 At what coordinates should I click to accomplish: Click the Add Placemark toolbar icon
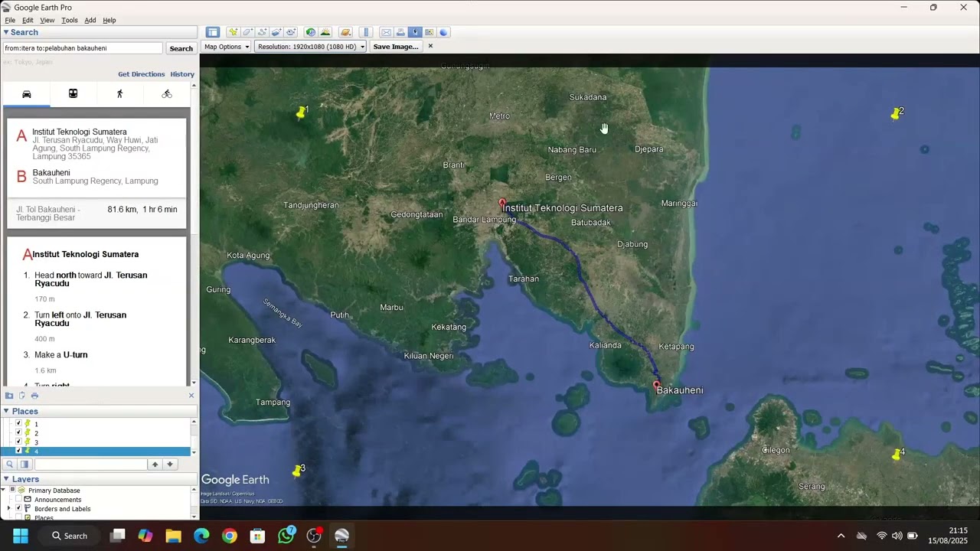coord(234,32)
